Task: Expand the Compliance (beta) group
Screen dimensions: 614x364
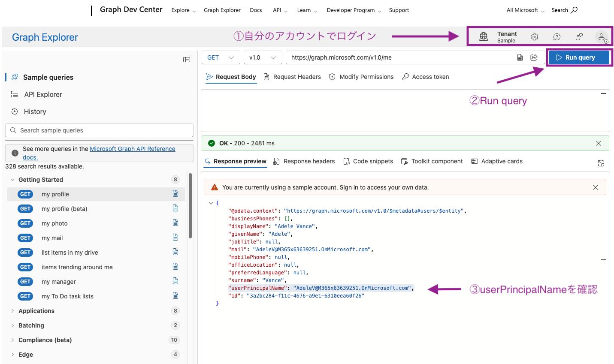Action: [x=12, y=340]
